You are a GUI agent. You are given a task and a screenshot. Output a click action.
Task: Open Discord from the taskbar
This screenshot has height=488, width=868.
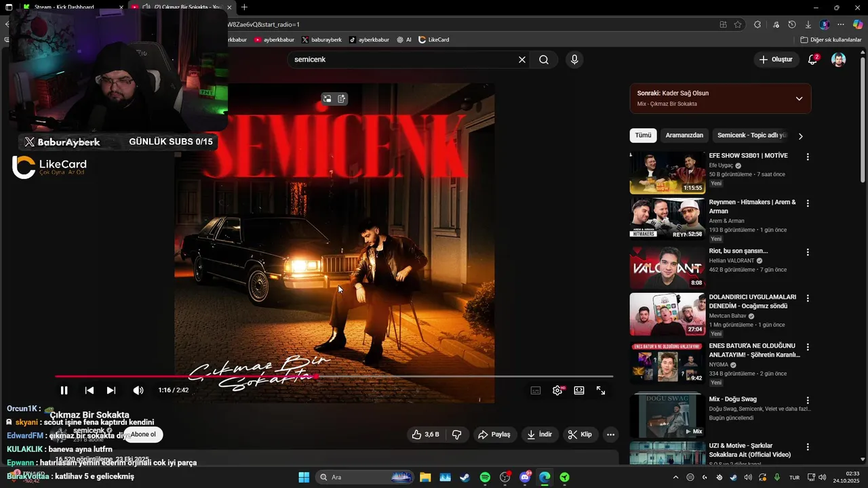(x=525, y=477)
